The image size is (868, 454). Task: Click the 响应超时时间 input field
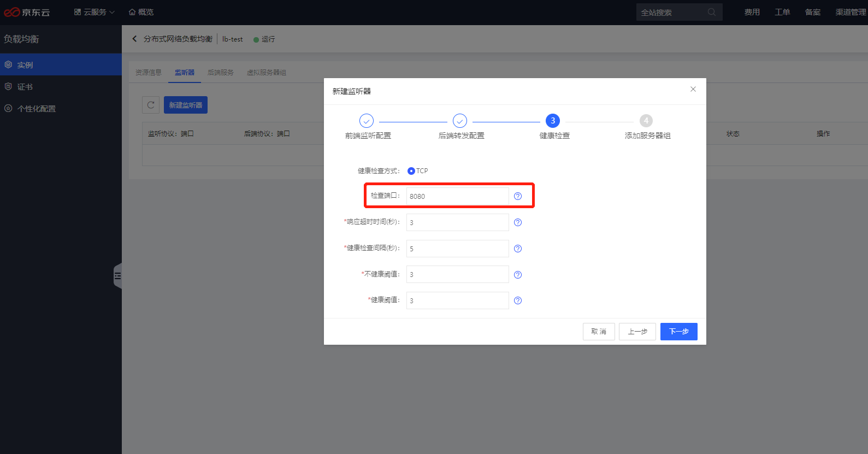pyautogui.click(x=458, y=222)
